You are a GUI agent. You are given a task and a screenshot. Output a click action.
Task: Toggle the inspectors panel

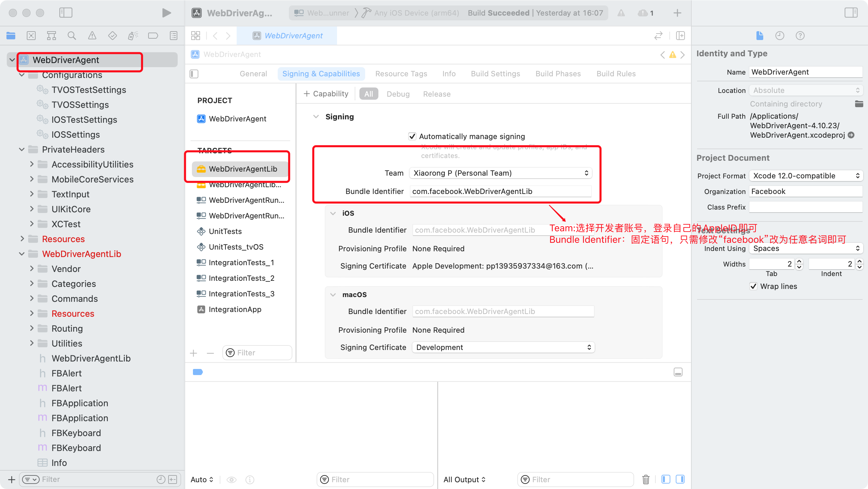pos(851,13)
